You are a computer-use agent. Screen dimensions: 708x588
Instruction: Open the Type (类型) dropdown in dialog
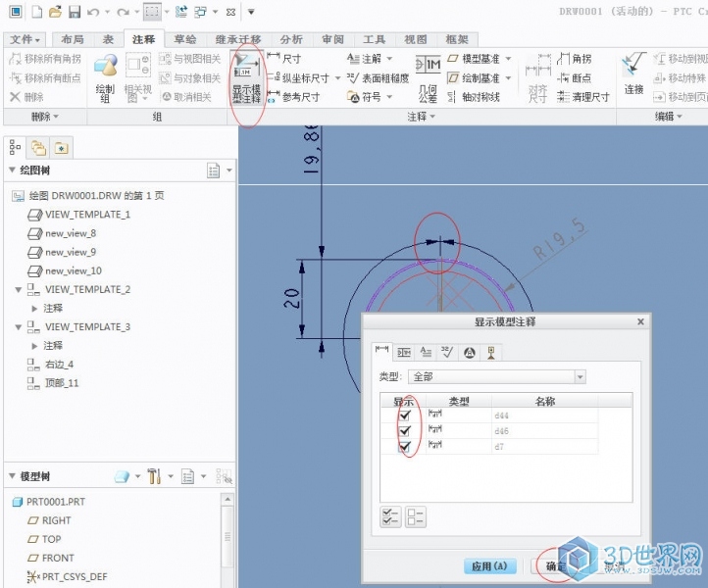pos(580,376)
